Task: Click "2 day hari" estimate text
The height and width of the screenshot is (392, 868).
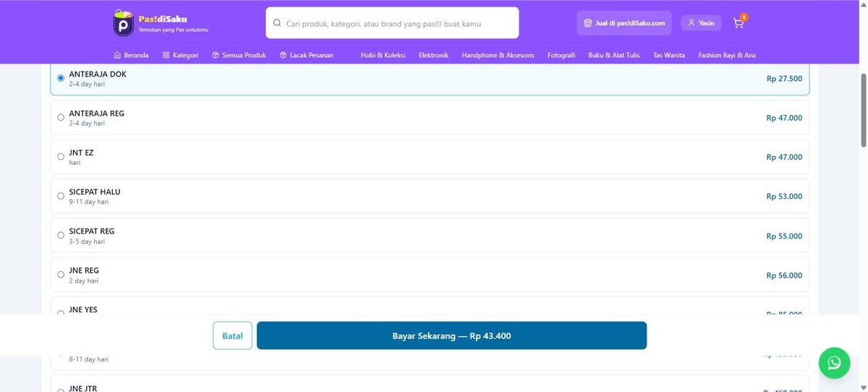Action: [x=84, y=281]
